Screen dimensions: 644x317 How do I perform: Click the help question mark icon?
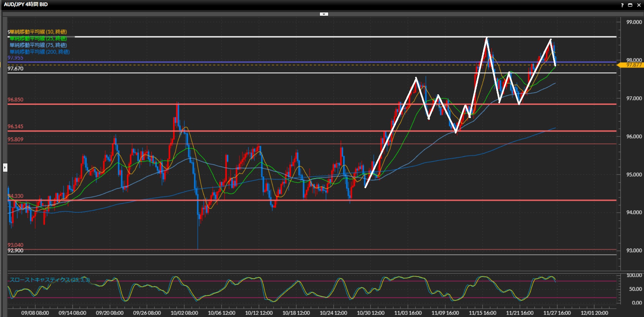(x=622, y=5)
